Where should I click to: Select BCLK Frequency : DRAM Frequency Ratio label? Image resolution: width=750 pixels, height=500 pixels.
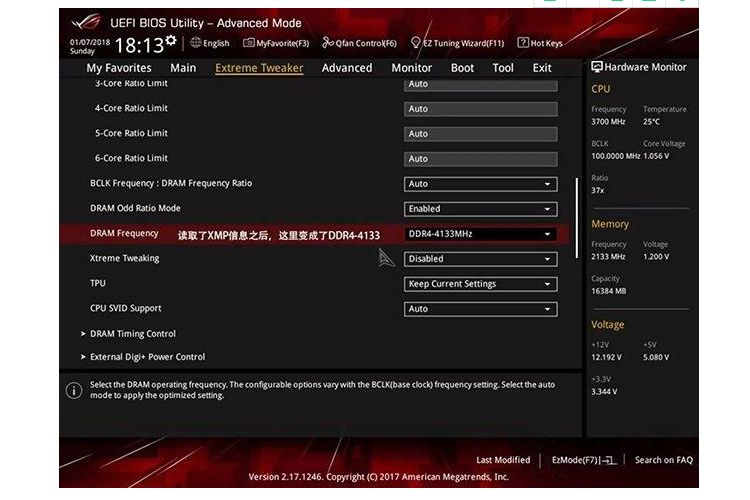(x=171, y=183)
